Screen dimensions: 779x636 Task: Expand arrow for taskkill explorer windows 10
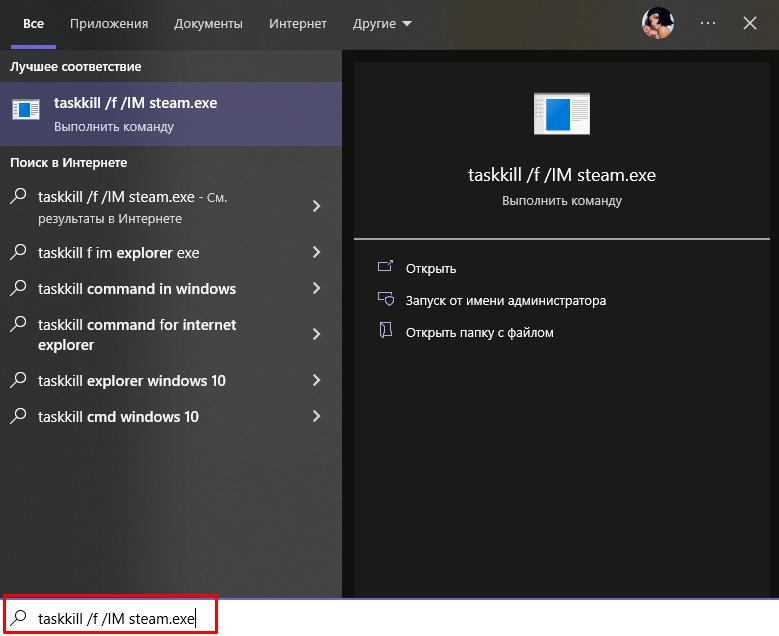[316, 380]
